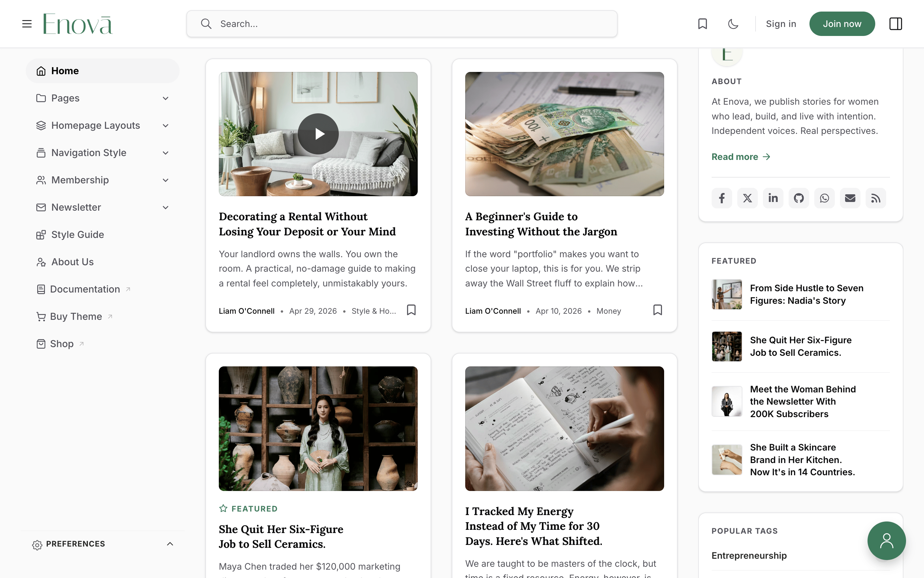Toggle dark mode with the moon icon
This screenshot has height=578, width=924.
(733, 24)
